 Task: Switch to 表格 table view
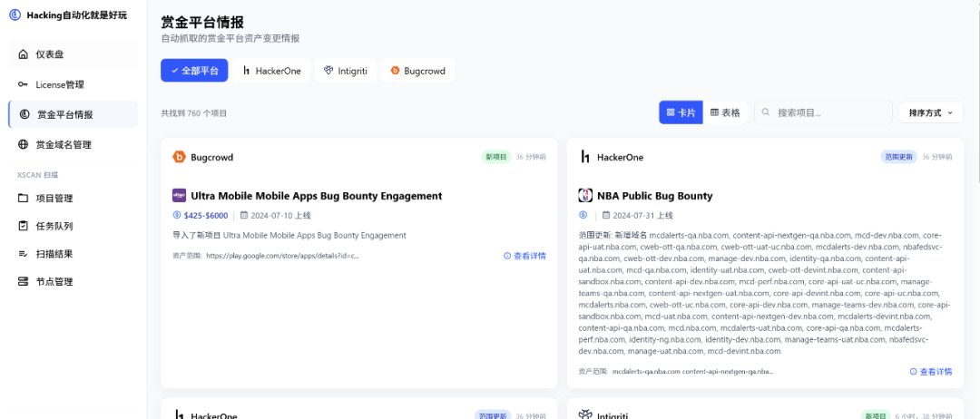coord(725,112)
